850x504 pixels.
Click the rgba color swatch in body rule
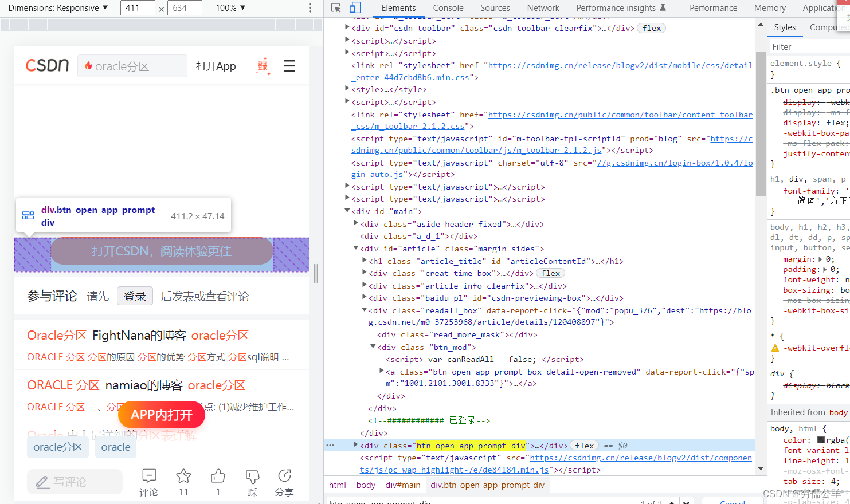pyautogui.click(x=821, y=440)
